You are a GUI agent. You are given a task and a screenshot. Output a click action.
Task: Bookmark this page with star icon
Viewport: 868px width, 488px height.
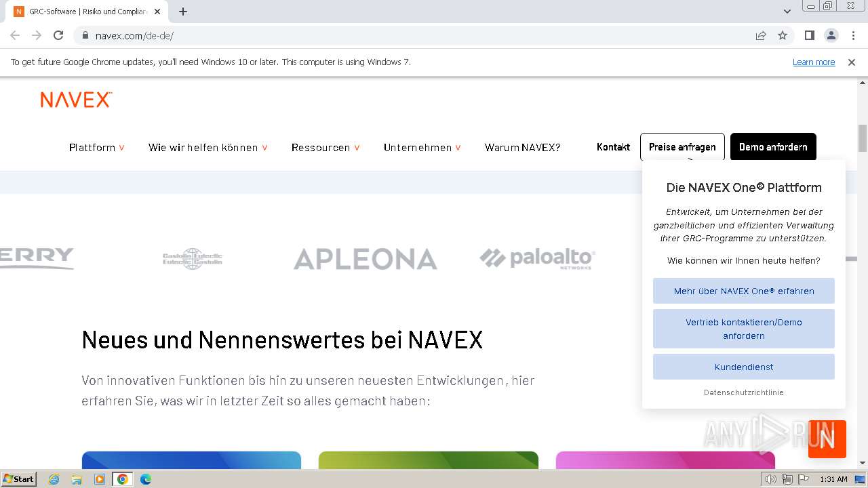tap(783, 35)
